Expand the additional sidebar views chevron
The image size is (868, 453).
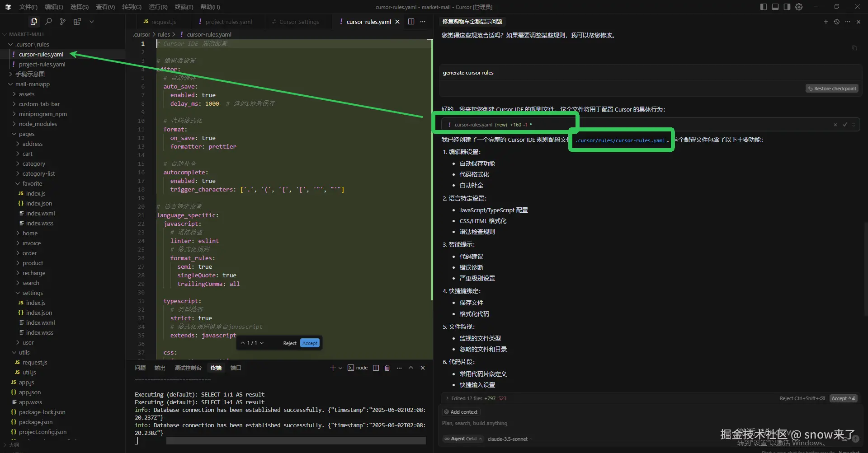click(92, 21)
